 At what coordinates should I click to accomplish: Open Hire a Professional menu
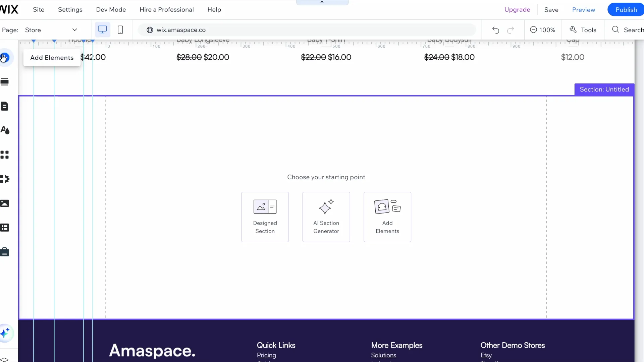coord(167,10)
